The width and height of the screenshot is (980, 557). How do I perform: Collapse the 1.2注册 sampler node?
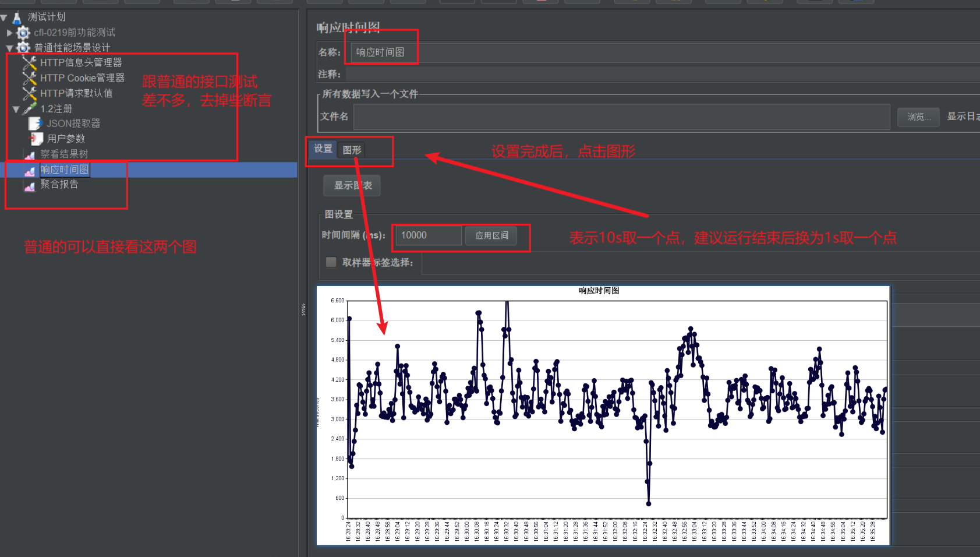(16, 109)
